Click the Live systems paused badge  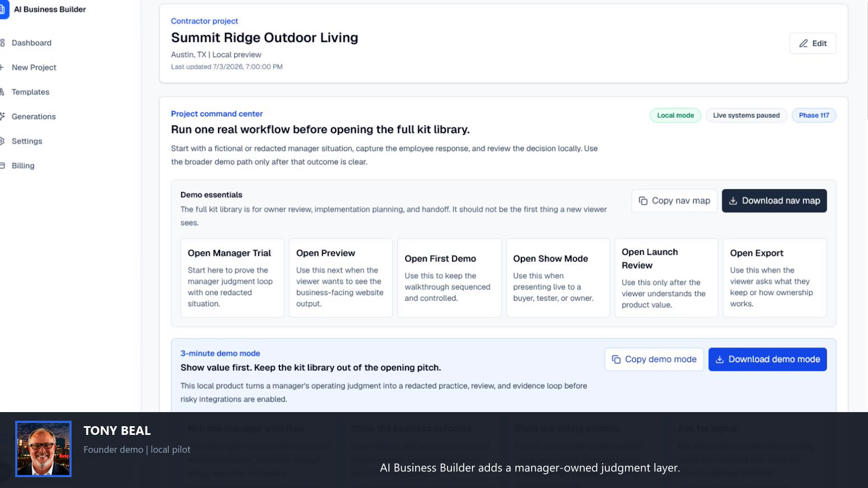coord(746,115)
